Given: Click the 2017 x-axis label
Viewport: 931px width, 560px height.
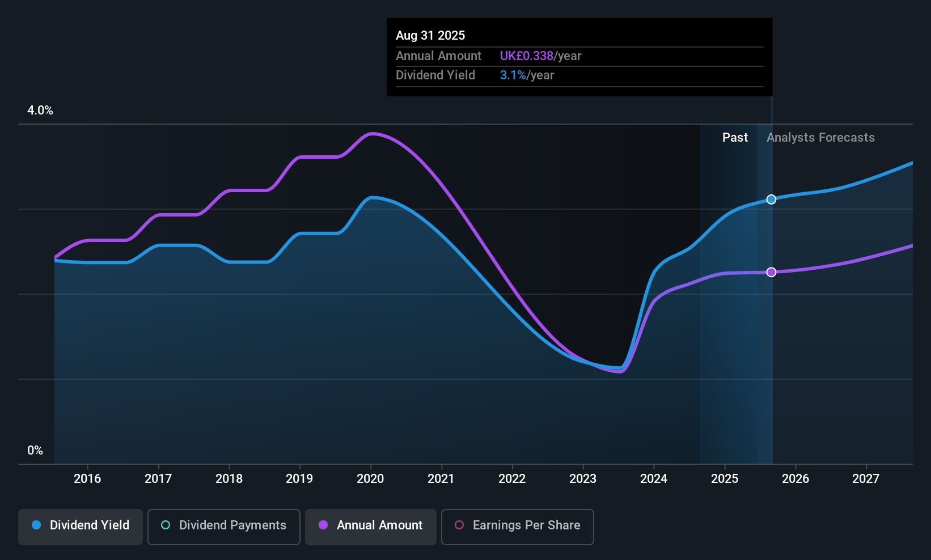Looking at the screenshot, I should coord(158,479).
